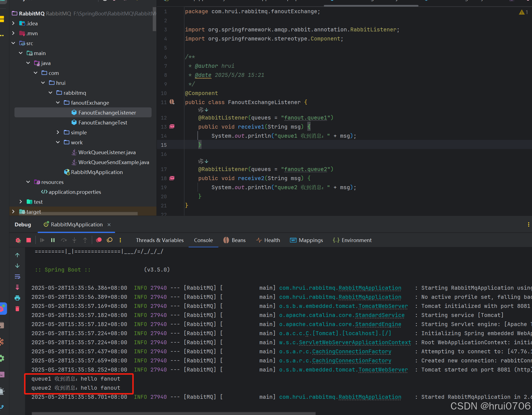Rerun debug with the bug icon
The width and height of the screenshot is (532, 415).
coord(18,240)
